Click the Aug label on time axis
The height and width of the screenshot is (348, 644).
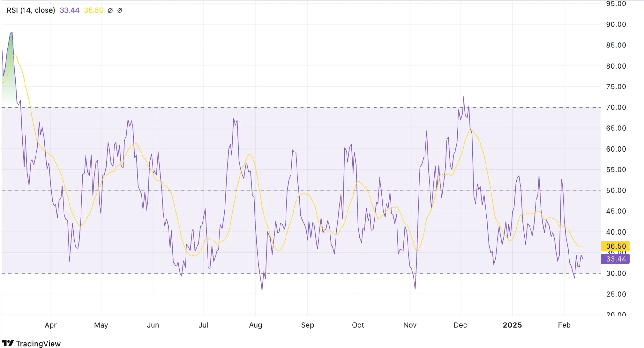point(255,325)
